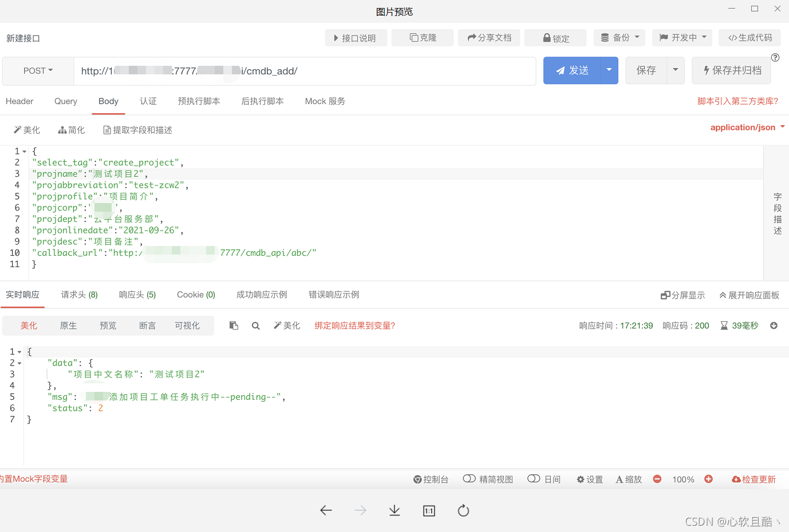Open settings (设置) from bottom bar
This screenshot has width=789, height=532.
click(x=589, y=479)
